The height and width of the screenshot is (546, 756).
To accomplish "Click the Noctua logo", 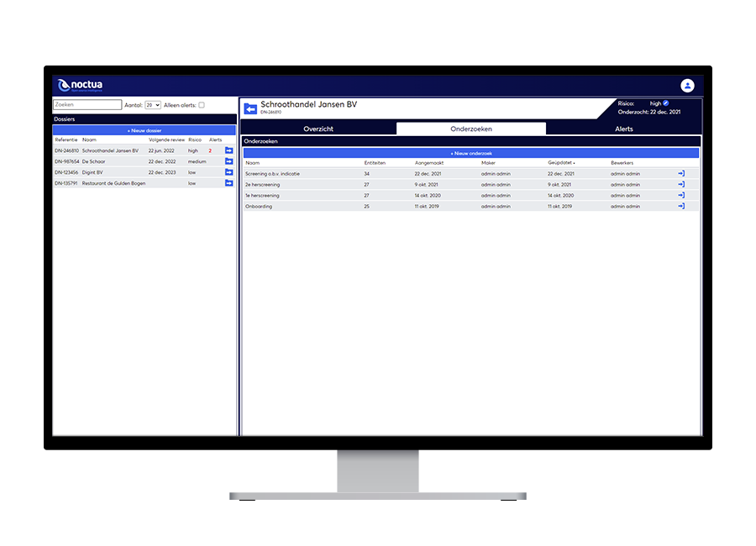I will tap(80, 86).
